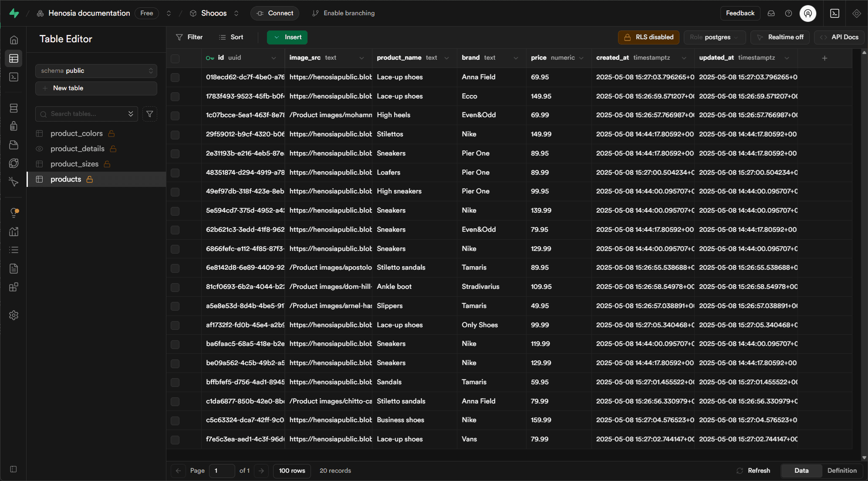Open created_at column header dropdown arrow
Screen dimensions: 868x481
tap(684, 58)
